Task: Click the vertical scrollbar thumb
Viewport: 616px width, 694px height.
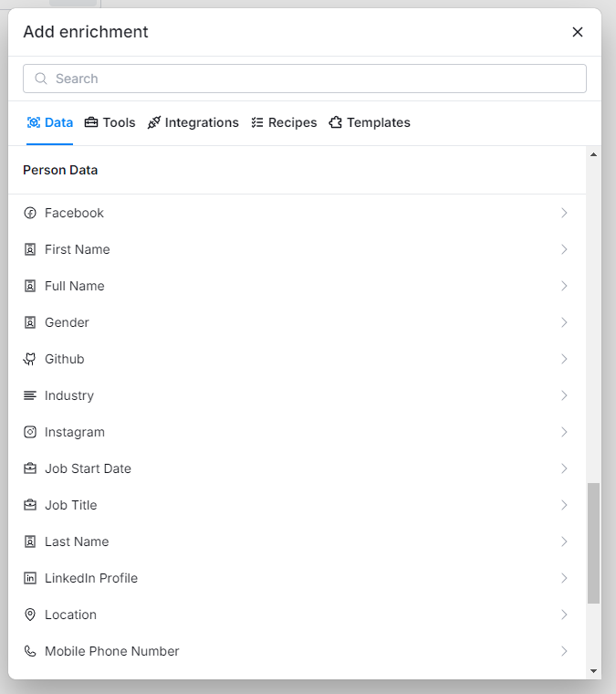Action: 593,543
